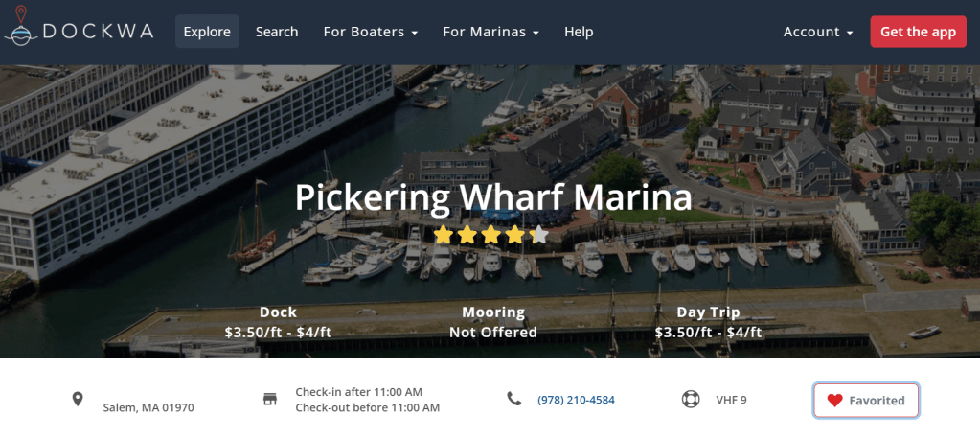This screenshot has height=439, width=980.
Task: Open the Account dropdown menu
Action: 818,32
